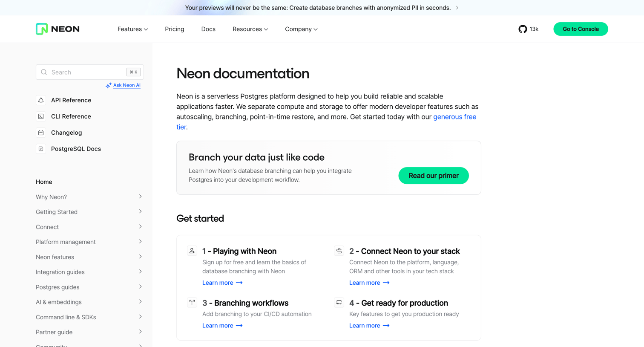Click the top announcement banner text
The height and width of the screenshot is (347, 644).
(318, 8)
